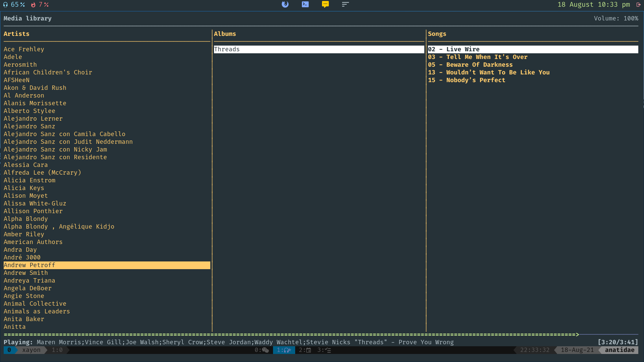Image resolution: width=644 pixels, height=362 pixels.
Task: Click the logout icon beside the clock
Action: [x=638, y=5]
